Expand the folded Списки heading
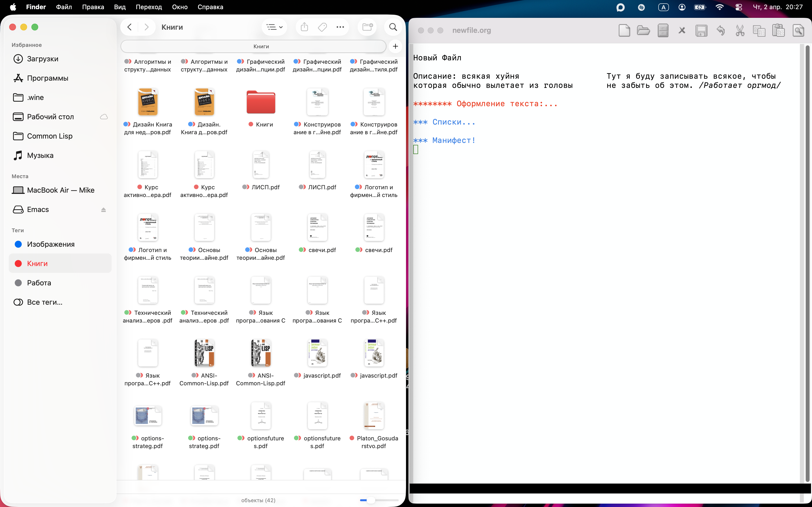 pos(453,122)
